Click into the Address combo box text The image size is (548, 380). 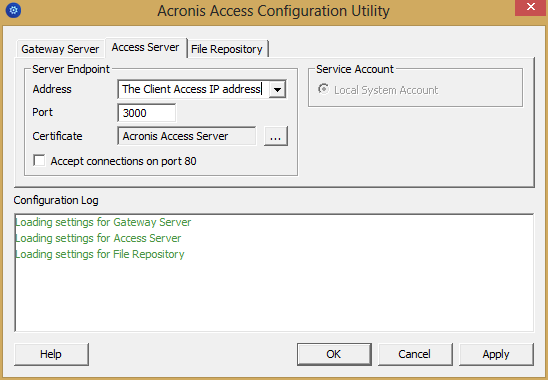(x=193, y=89)
